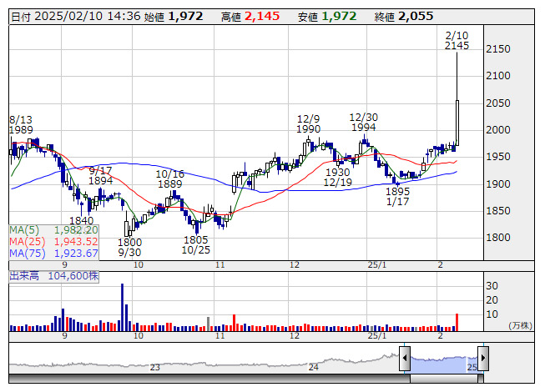Click the 2150 price axis label
The width and height of the screenshot is (545, 392).
[x=498, y=49]
